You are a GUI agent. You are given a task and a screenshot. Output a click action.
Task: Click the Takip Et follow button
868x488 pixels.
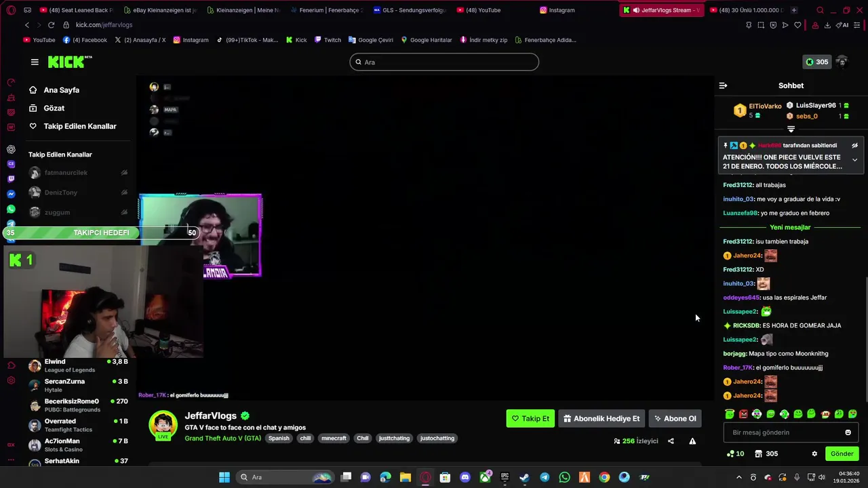click(x=530, y=418)
